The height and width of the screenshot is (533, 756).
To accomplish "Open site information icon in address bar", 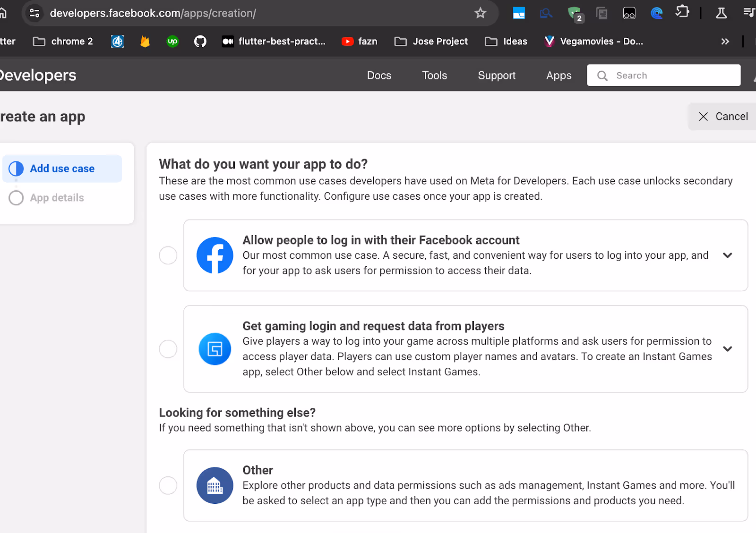I will 34,13.
